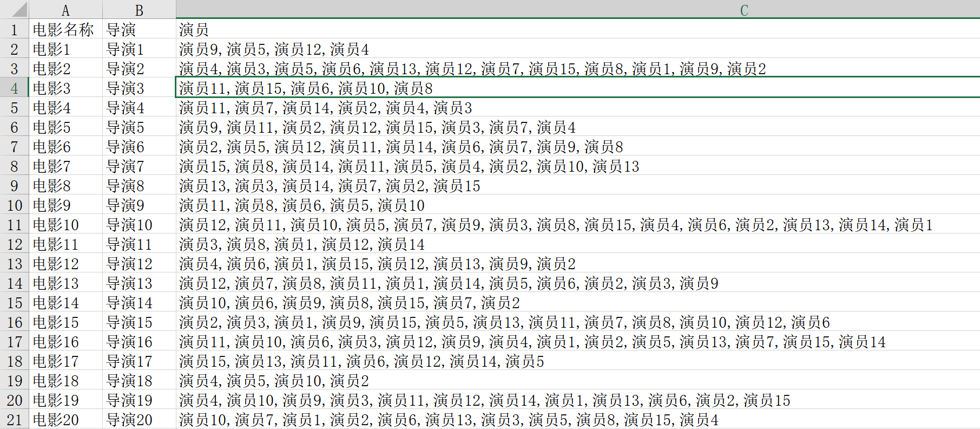Click the header cell 演员

578,29
